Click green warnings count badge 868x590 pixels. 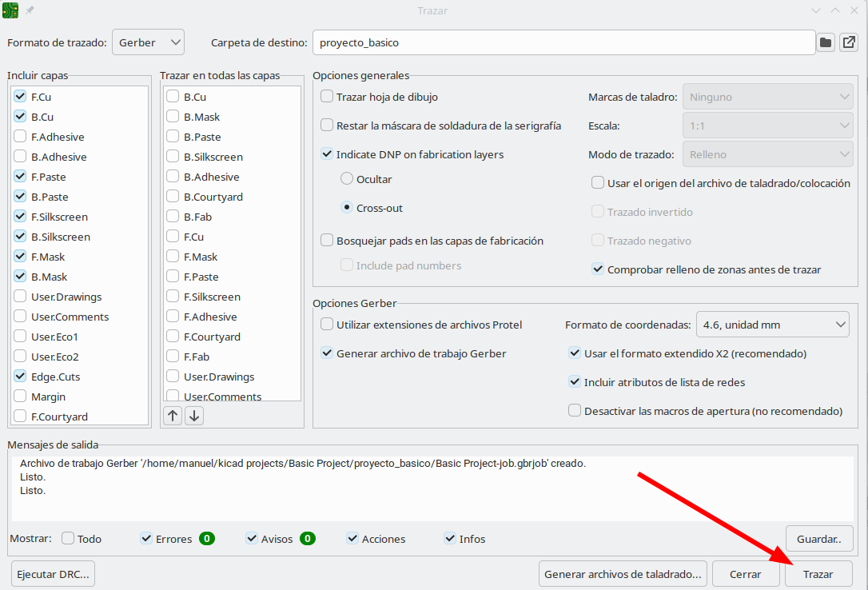[308, 539]
